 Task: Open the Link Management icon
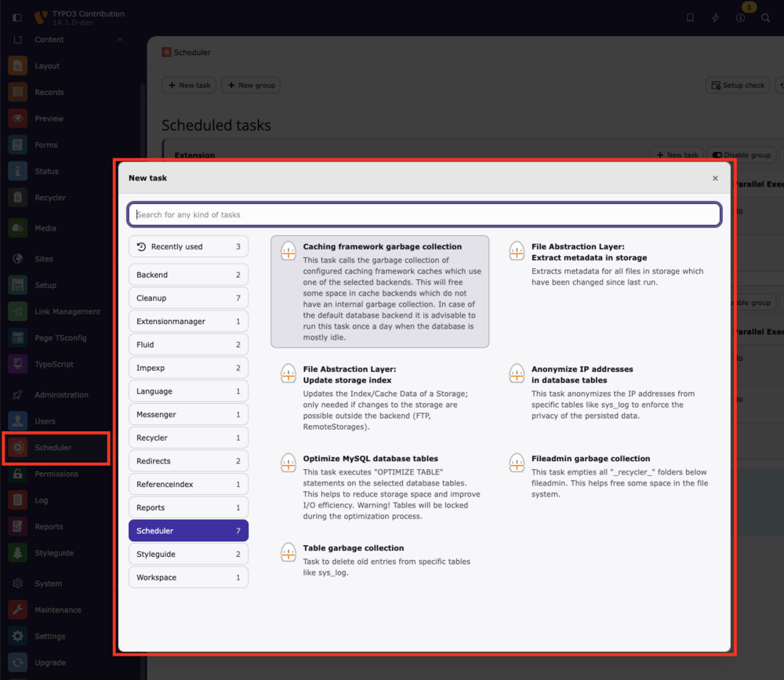click(x=17, y=311)
